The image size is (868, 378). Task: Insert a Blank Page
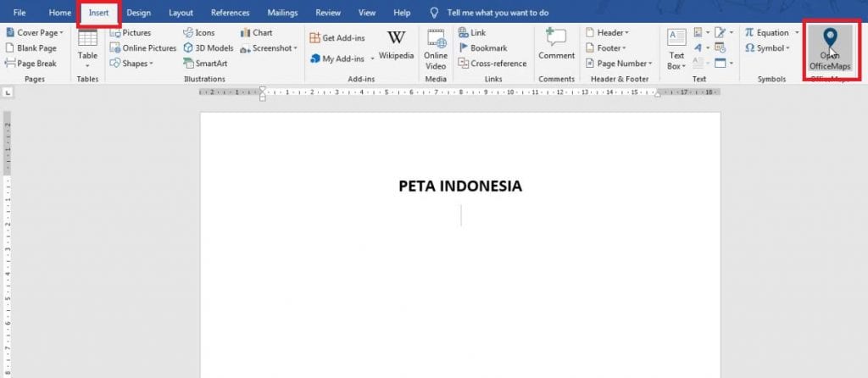31,48
